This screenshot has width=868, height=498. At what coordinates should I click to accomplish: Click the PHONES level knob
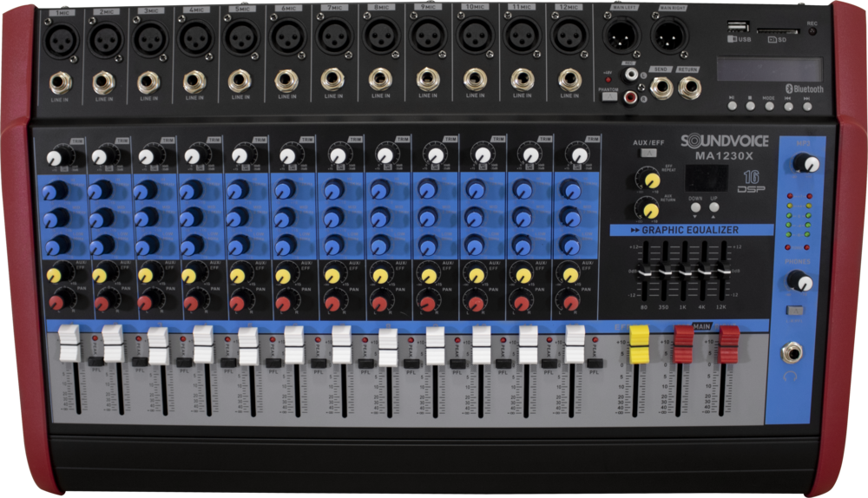tap(801, 281)
